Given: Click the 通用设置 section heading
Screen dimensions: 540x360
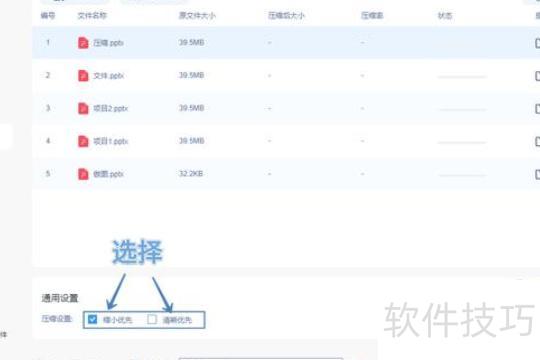Looking at the screenshot, I should [x=60, y=298].
